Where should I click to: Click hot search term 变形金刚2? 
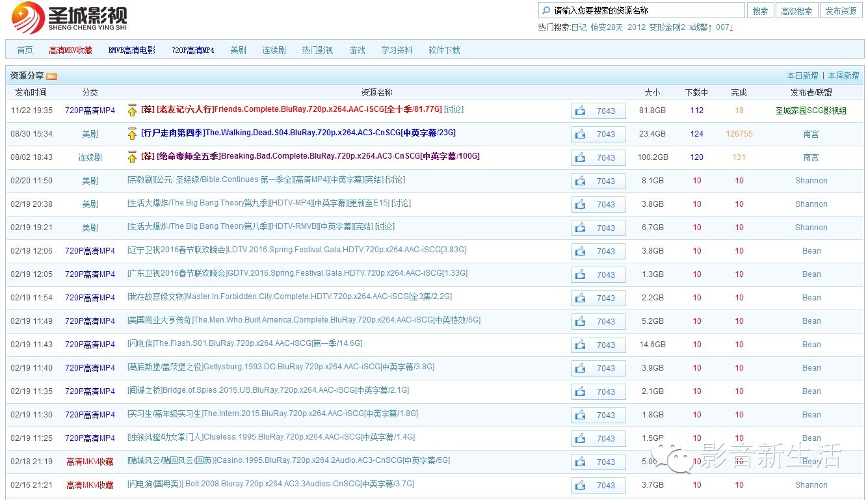point(667,27)
